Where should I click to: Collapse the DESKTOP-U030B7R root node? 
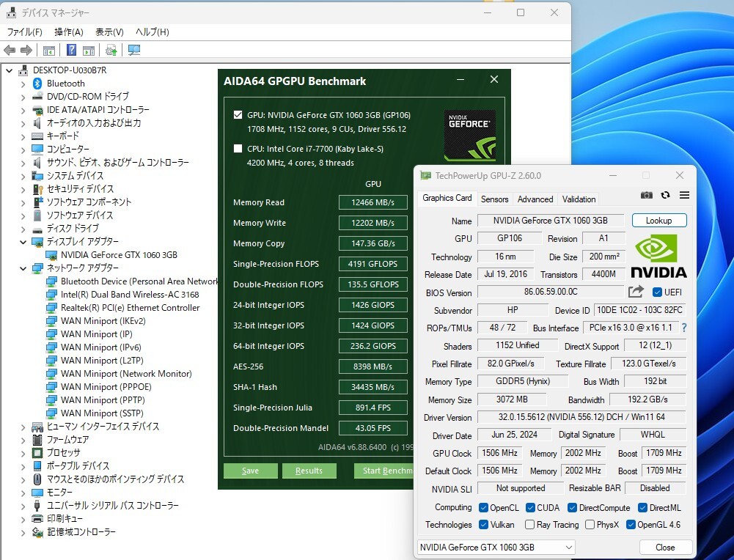(9, 70)
